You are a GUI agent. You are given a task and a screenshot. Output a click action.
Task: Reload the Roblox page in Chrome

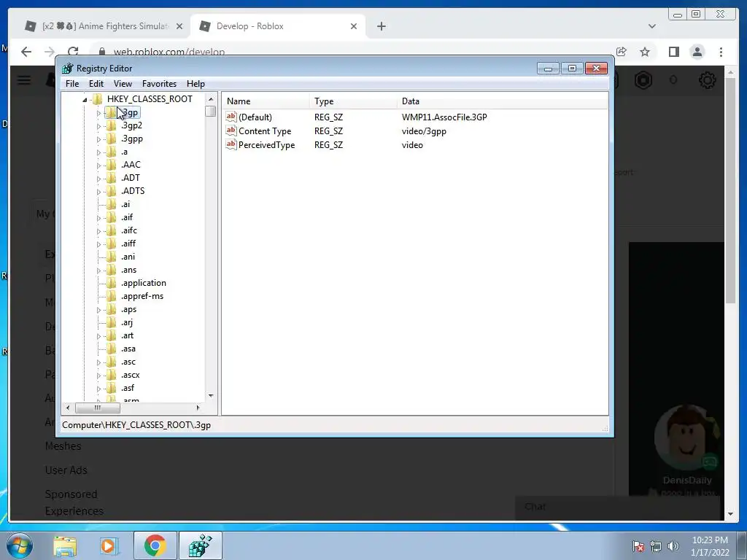pyautogui.click(x=73, y=52)
